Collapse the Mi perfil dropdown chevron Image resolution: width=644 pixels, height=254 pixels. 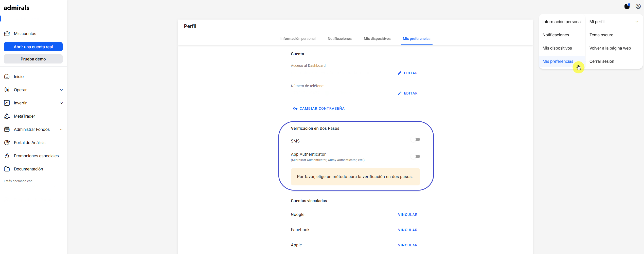[x=637, y=22]
